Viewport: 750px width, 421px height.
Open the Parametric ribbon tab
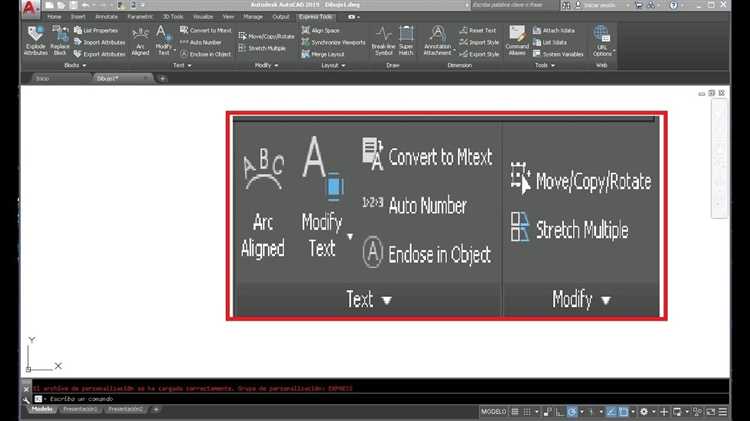pos(140,17)
